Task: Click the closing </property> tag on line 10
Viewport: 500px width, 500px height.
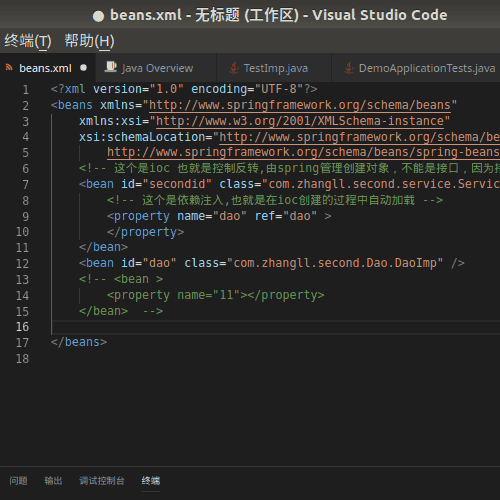Action: (x=145, y=232)
